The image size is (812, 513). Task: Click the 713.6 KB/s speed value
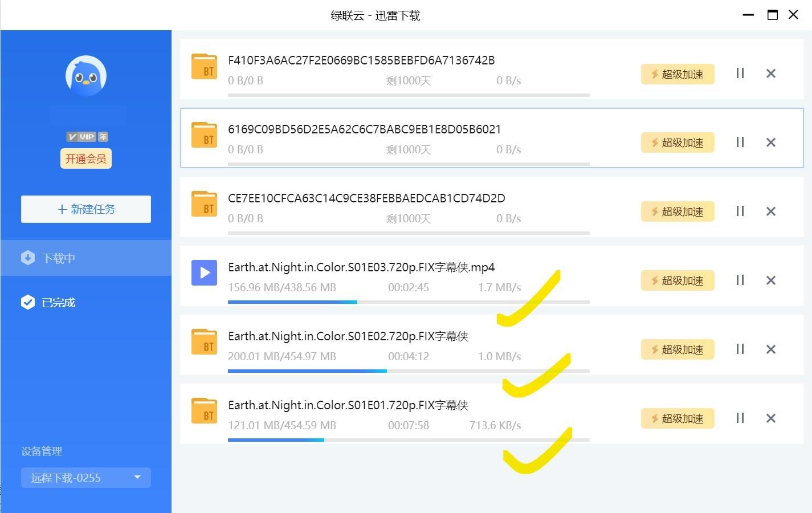pyautogui.click(x=495, y=425)
